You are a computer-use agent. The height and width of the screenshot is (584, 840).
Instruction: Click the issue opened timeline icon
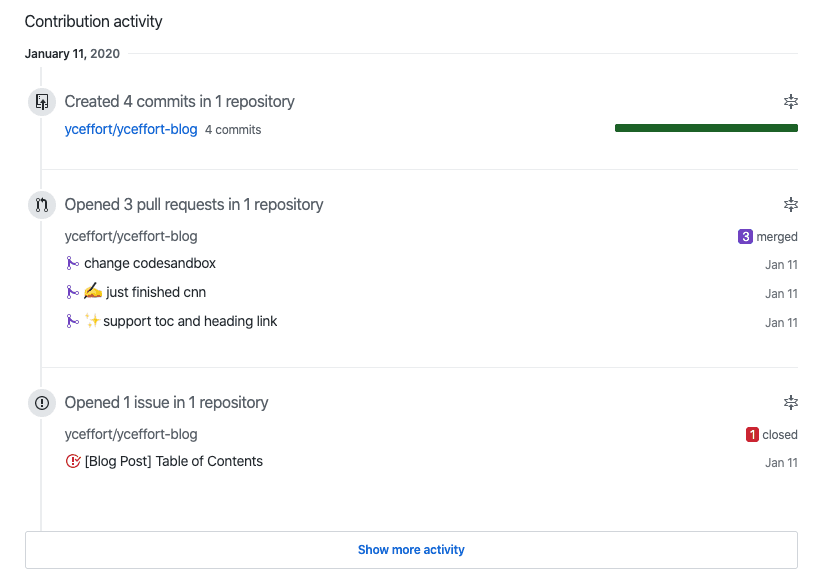pyautogui.click(x=41, y=403)
